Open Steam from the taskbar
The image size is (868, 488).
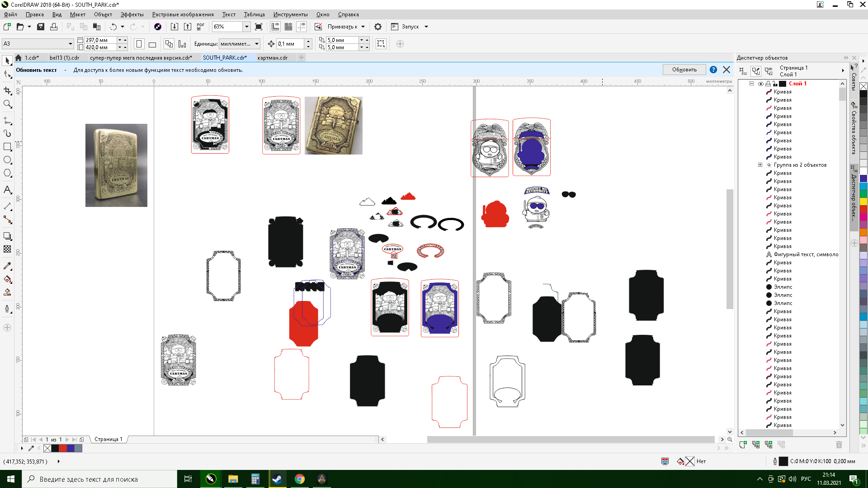277,479
